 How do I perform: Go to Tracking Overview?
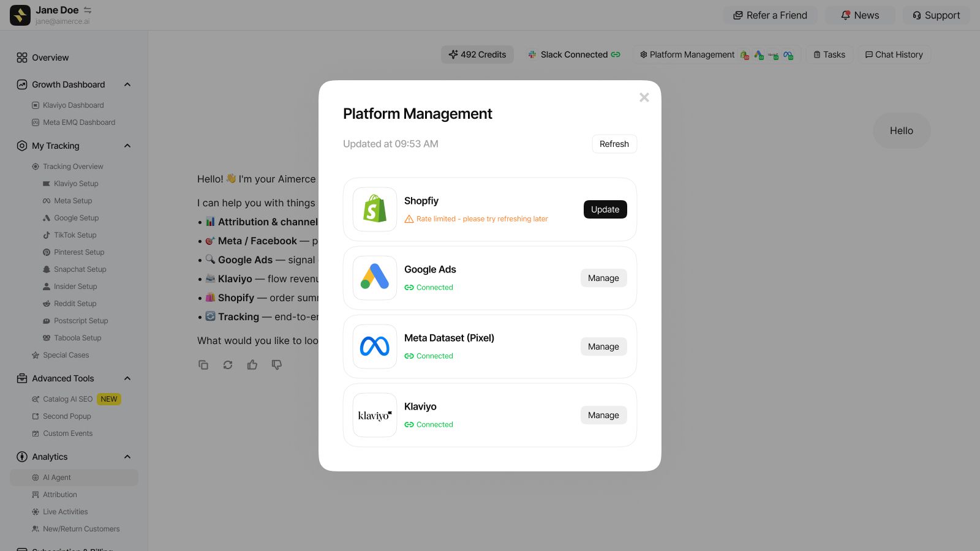pyautogui.click(x=74, y=167)
